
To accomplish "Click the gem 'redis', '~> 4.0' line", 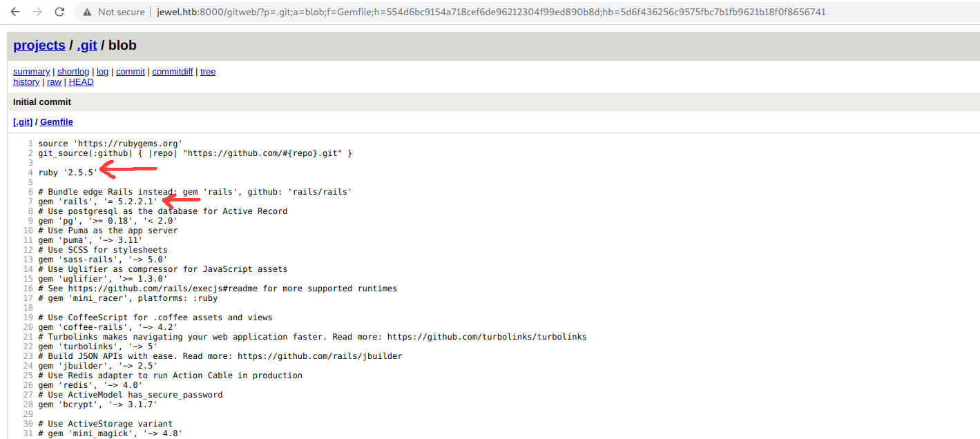I will point(90,385).
